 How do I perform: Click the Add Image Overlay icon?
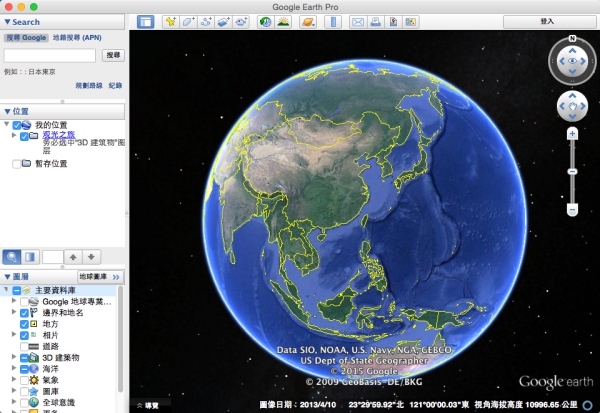coord(224,21)
